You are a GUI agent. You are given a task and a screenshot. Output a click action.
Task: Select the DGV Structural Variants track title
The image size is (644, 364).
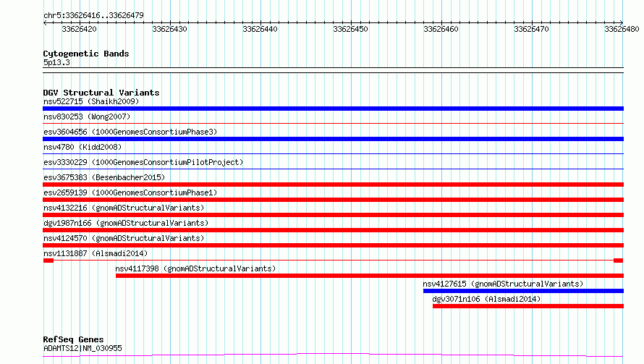tap(101, 93)
